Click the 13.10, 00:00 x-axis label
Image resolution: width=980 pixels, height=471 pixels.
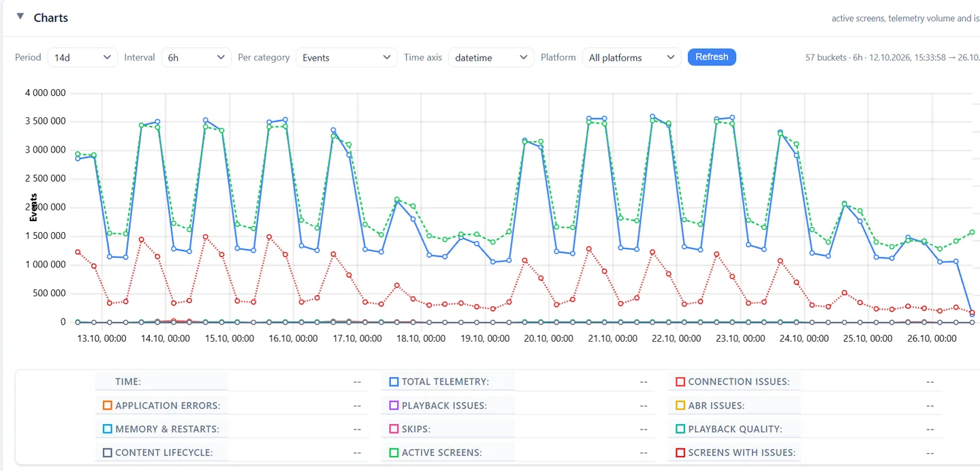click(x=102, y=338)
